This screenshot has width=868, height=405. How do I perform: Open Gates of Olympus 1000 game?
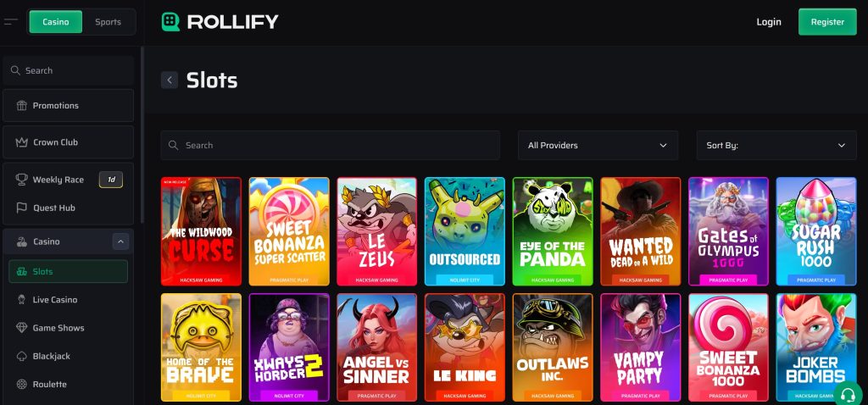click(728, 231)
